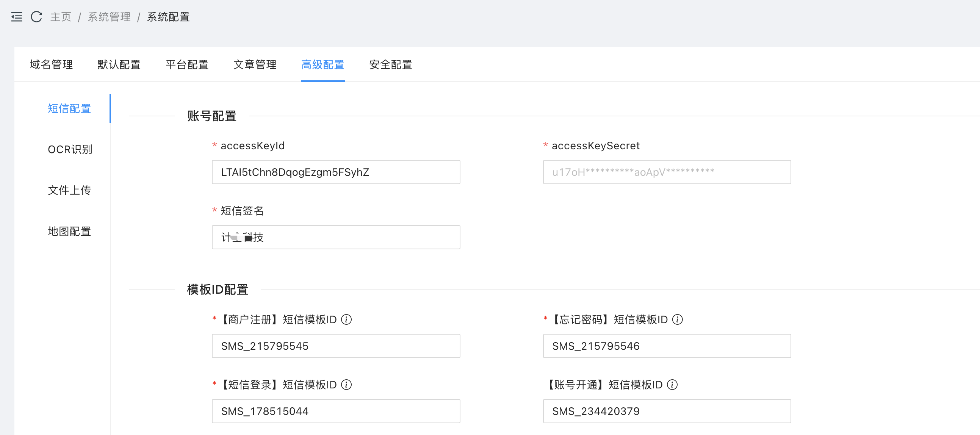Click info icon beside 短信登录 template ID
The image size is (980, 435).
click(x=346, y=385)
